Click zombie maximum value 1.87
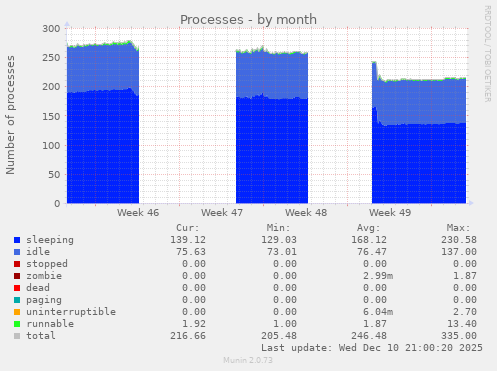497x371 pixels. [x=465, y=276]
